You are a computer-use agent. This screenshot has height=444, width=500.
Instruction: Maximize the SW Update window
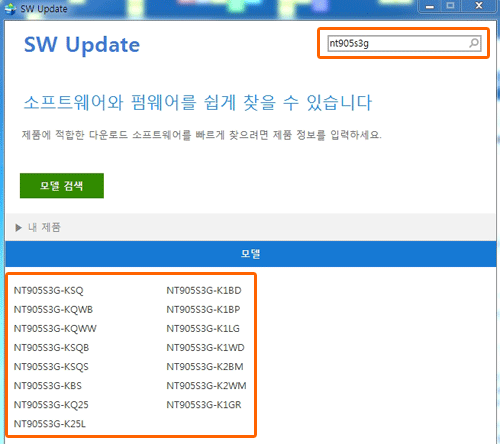pos(450,6)
